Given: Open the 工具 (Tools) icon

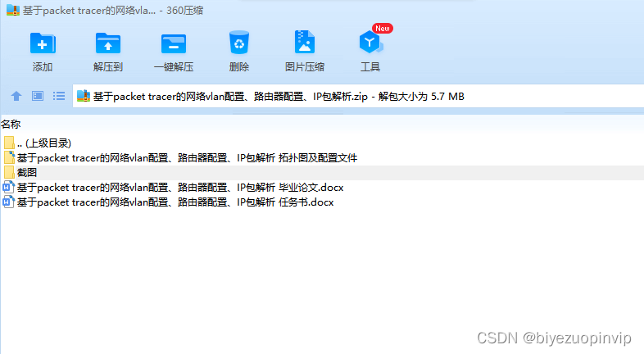Looking at the screenshot, I should click(370, 43).
